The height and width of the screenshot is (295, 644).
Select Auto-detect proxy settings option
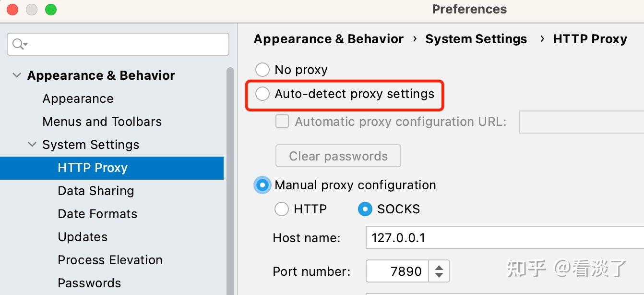tap(262, 94)
